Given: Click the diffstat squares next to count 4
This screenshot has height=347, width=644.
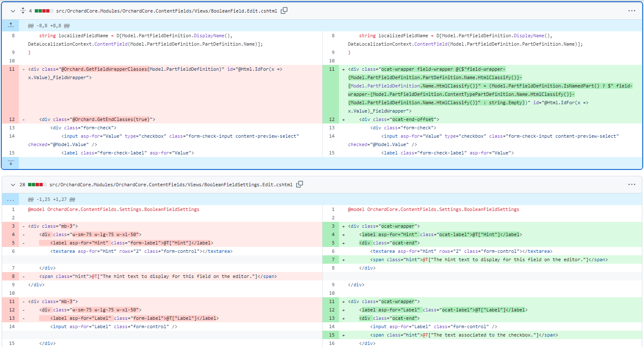Looking at the screenshot, I should 44,11.
